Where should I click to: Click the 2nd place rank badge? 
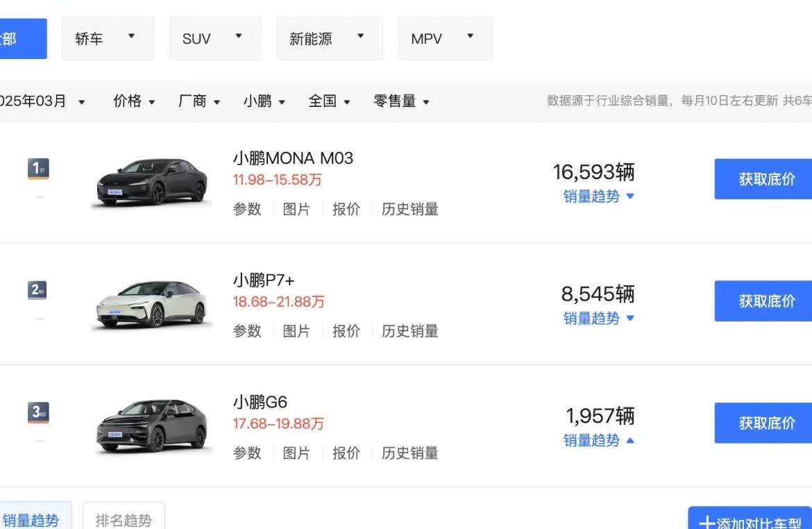pos(38,290)
